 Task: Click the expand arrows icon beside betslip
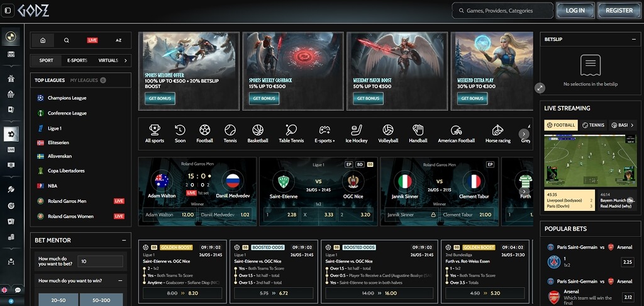[x=540, y=88]
